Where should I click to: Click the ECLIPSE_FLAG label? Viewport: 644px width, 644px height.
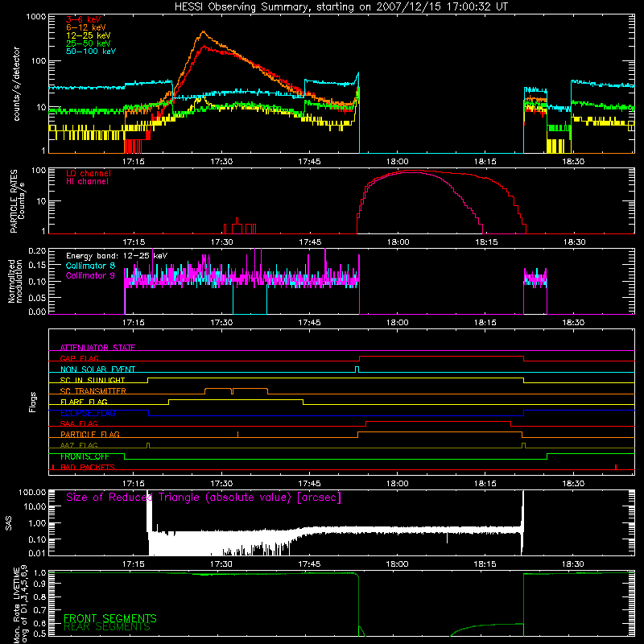(88, 413)
